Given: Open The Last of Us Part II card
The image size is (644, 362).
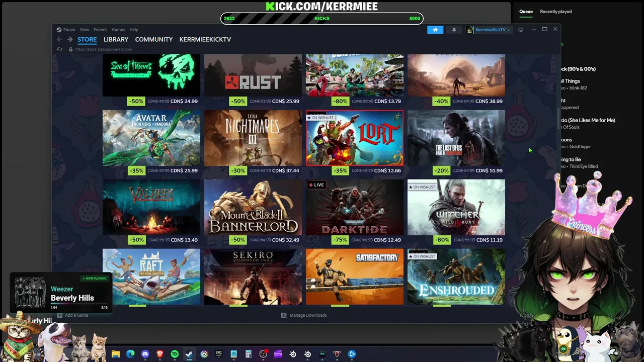Looking at the screenshot, I should (456, 138).
